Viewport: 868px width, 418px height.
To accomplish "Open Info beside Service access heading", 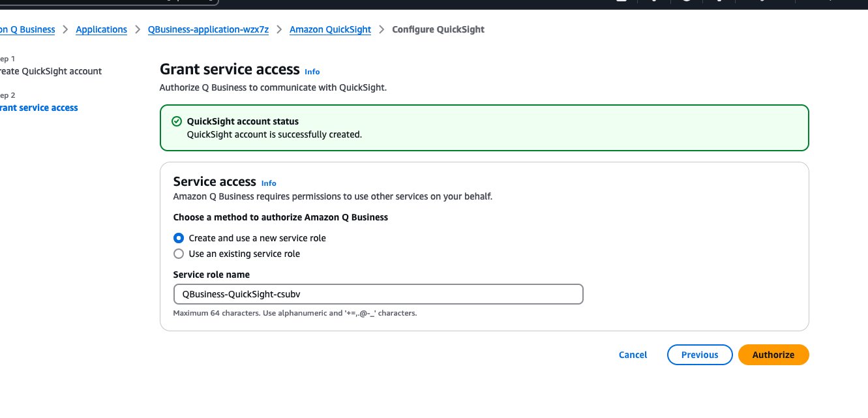I will click(x=269, y=183).
